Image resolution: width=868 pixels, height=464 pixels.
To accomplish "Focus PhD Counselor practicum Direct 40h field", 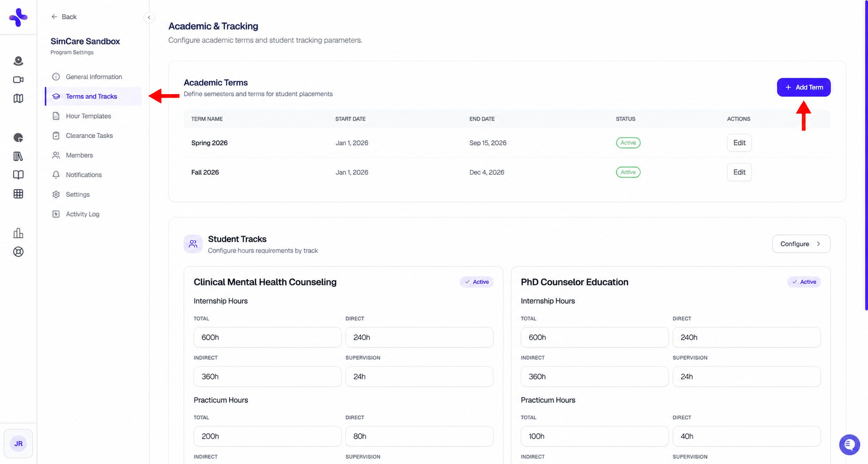I will [747, 436].
